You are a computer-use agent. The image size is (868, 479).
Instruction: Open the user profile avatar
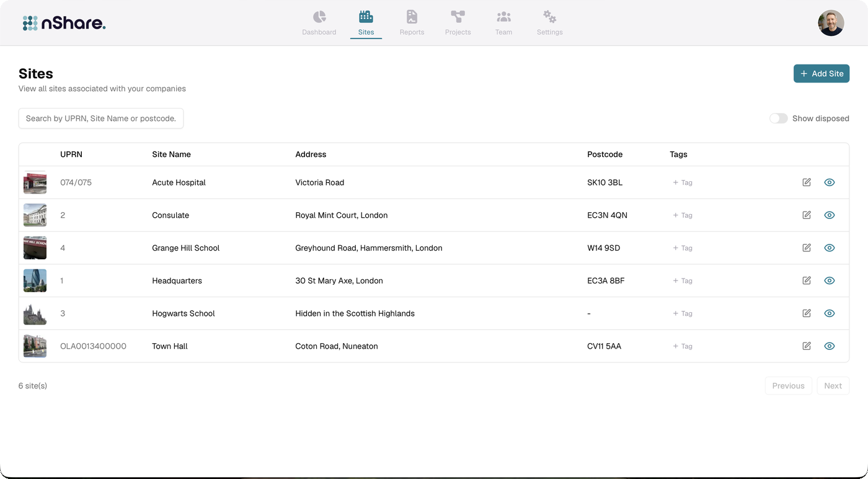(x=831, y=23)
